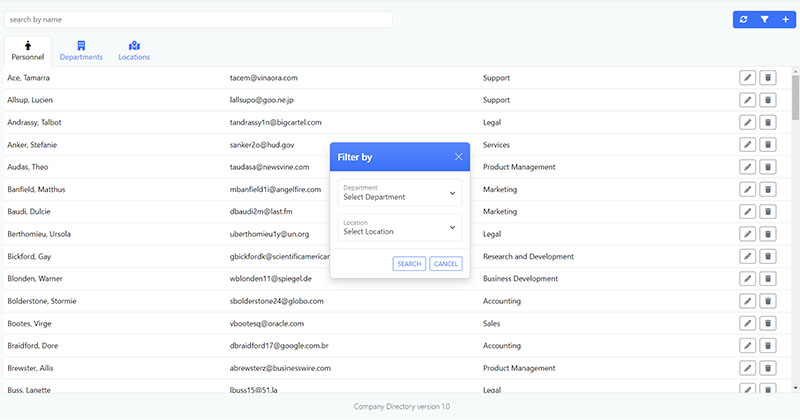800x420 pixels.
Task: Switch to the Departments tab
Action: pos(81,51)
